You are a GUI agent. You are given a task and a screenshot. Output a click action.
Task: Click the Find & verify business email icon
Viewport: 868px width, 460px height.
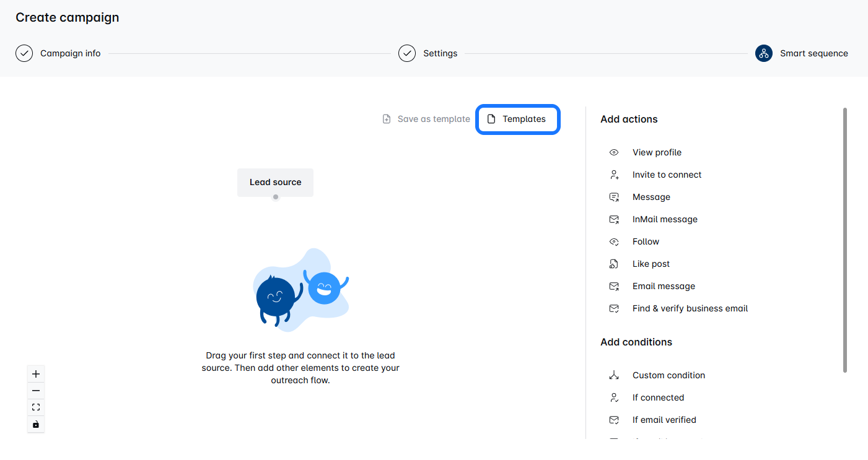[614, 308]
